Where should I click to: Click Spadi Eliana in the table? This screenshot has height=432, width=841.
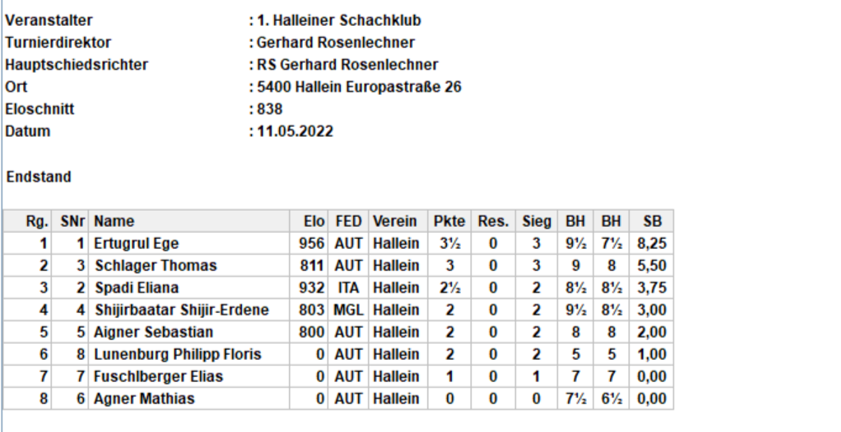tap(137, 288)
